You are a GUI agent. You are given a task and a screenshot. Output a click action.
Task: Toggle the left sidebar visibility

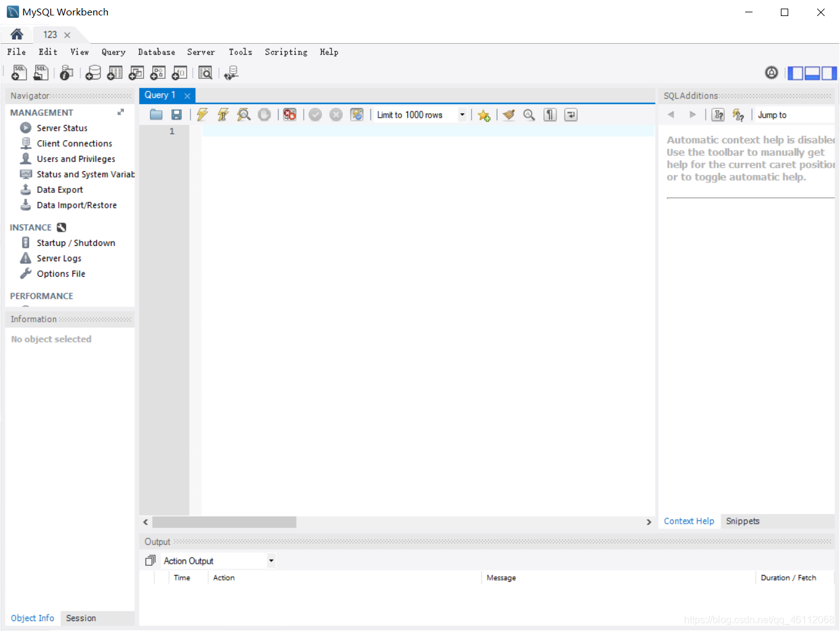click(x=796, y=73)
